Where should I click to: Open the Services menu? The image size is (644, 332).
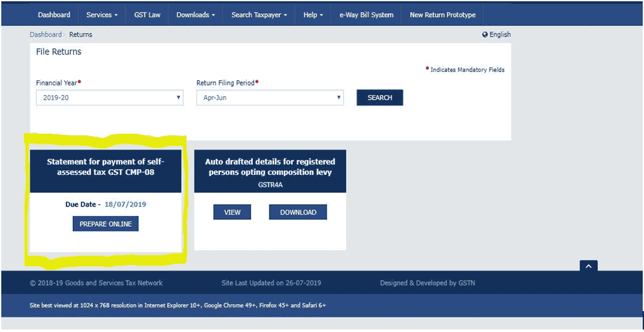(x=102, y=15)
